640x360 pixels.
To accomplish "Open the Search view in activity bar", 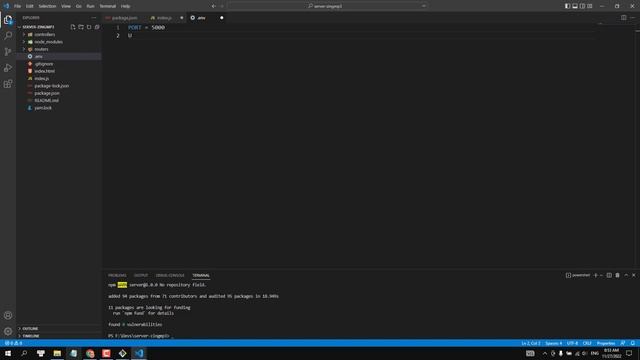I will pyautogui.click(x=8, y=36).
